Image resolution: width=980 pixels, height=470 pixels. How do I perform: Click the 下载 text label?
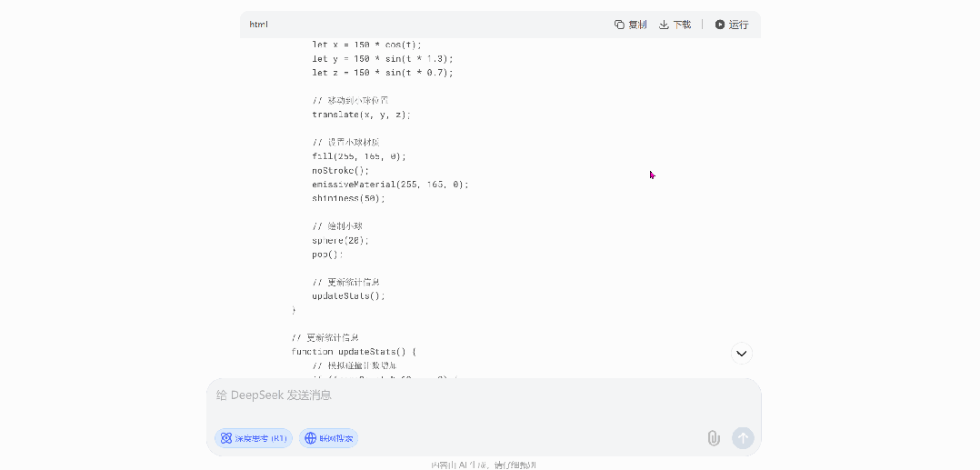click(x=682, y=25)
